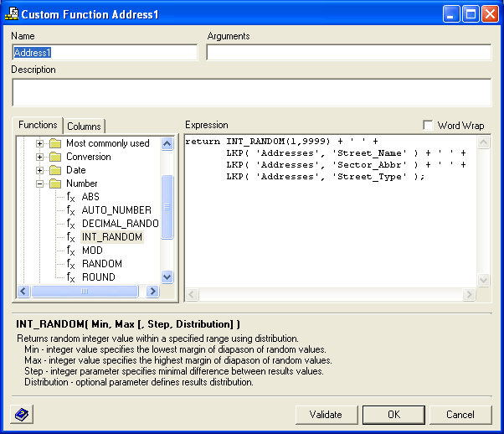The width and height of the screenshot is (504, 434).
Task: Pick the DECIMAL_RANDOM function entry
Action: (x=120, y=224)
